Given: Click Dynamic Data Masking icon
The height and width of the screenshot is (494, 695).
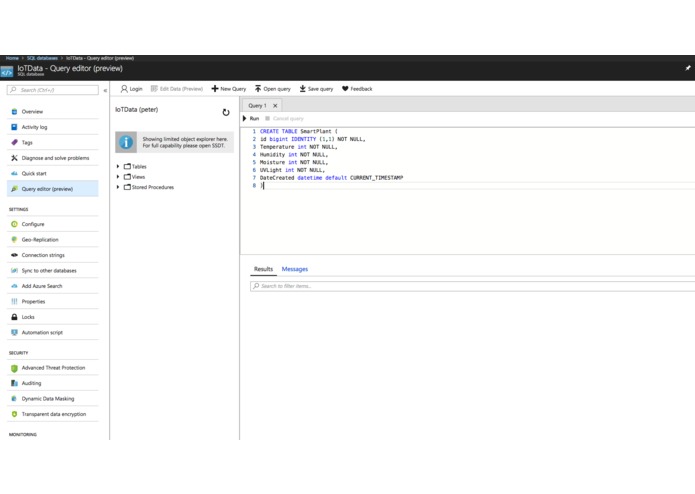Looking at the screenshot, I should click(14, 399).
